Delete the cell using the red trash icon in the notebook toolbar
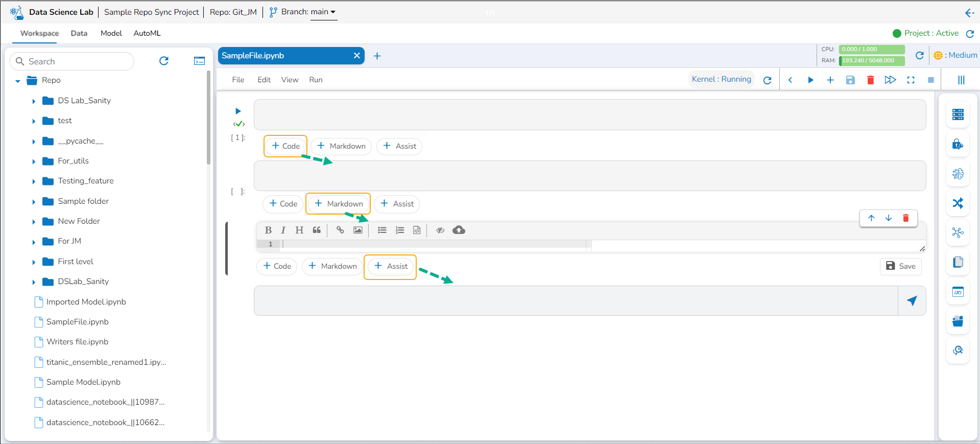The width and height of the screenshot is (980, 444). [x=870, y=80]
